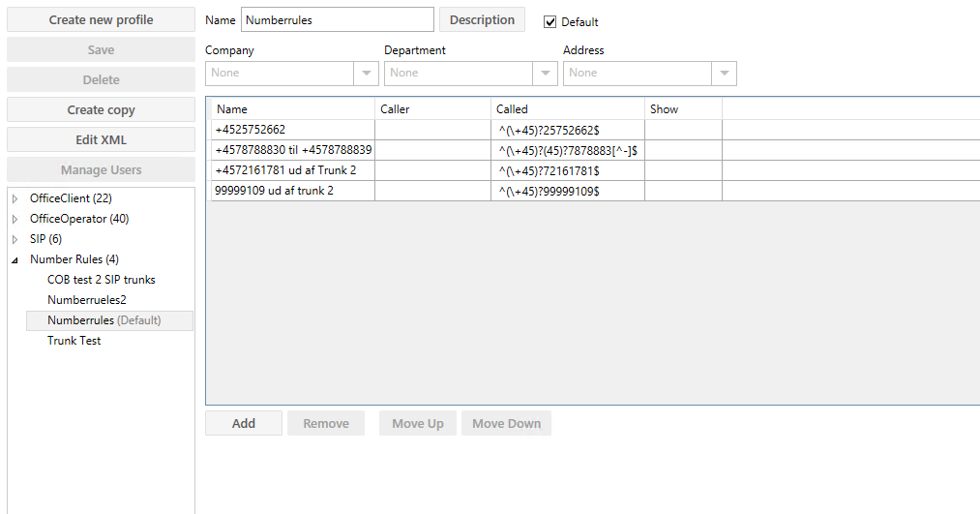Click the Description button
The width and height of the screenshot is (980, 514).
point(482,20)
